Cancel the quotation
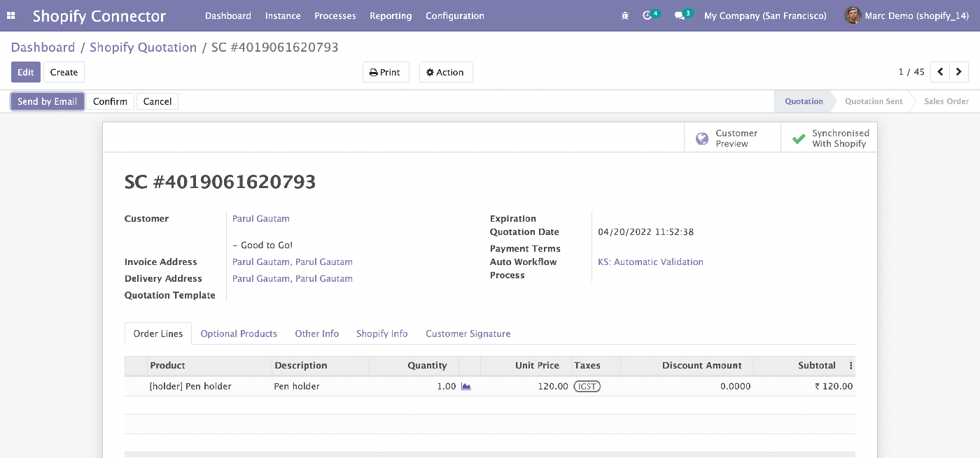Screen dimensions: 980x458 (x=157, y=101)
